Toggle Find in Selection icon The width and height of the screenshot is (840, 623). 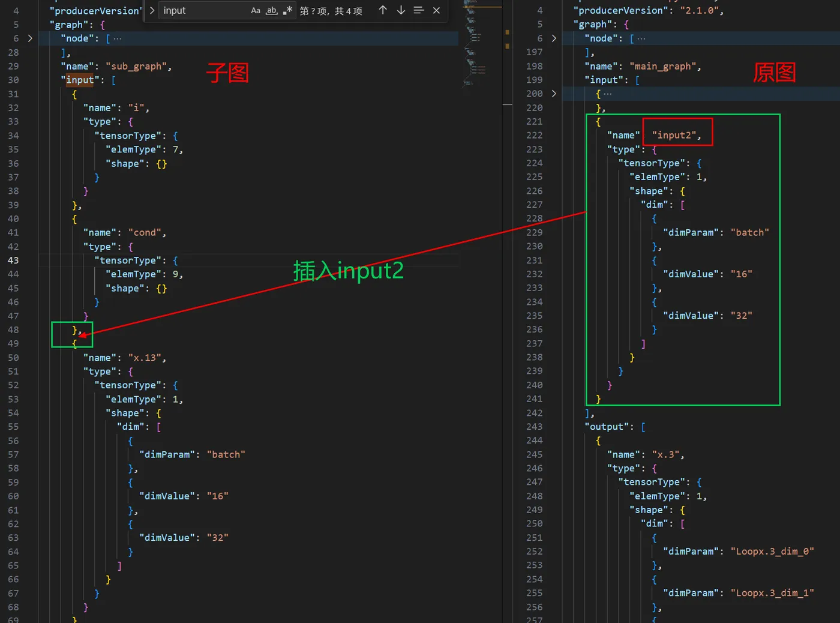pyautogui.click(x=419, y=10)
